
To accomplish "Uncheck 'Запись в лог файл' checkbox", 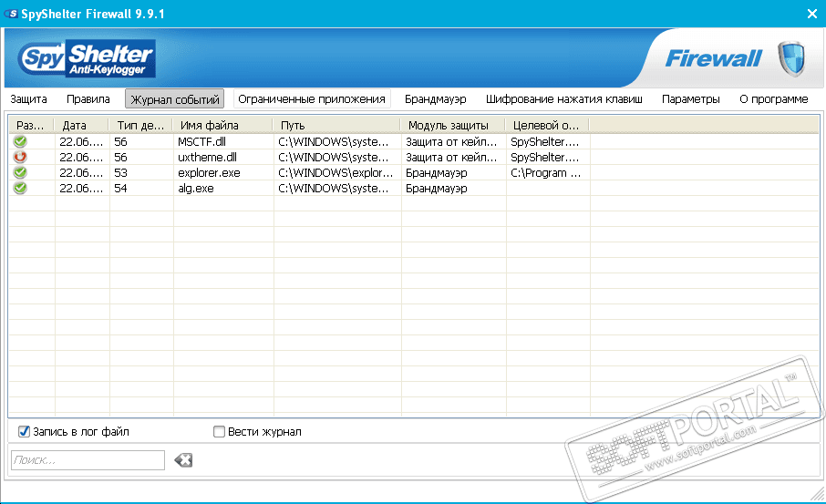I will pyautogui.click(x=25, y=432).
